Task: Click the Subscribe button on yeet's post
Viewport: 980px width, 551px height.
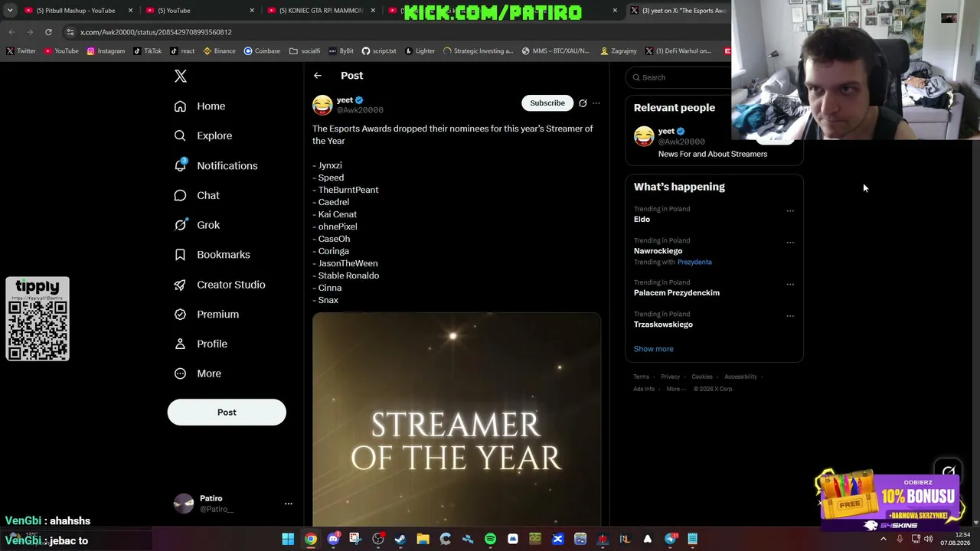Action: coord(547,103)
